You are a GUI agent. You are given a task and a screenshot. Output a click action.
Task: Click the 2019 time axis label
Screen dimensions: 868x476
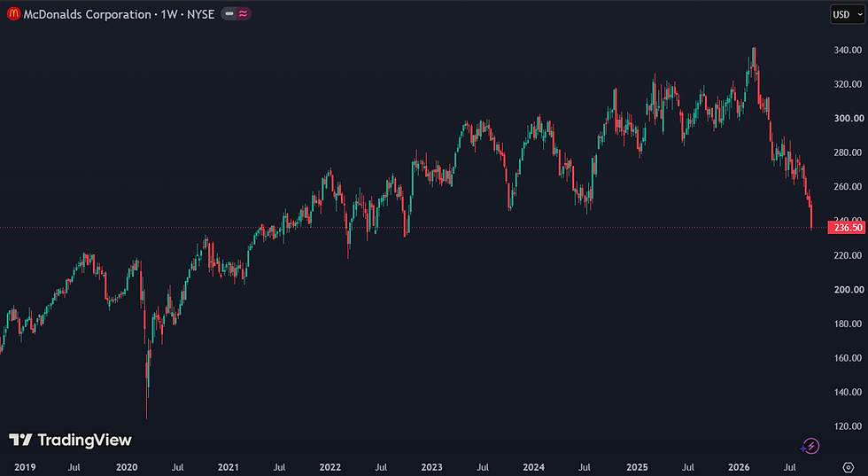click(25, 468)
